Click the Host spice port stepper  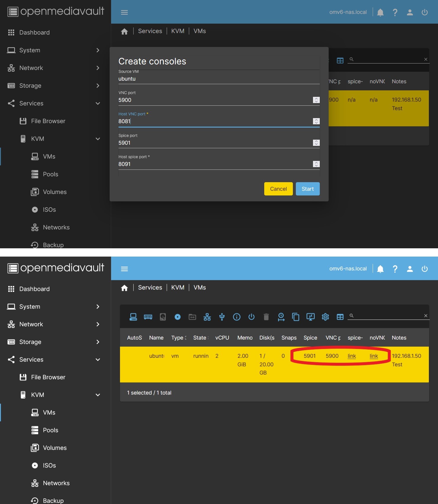point(316,164)
